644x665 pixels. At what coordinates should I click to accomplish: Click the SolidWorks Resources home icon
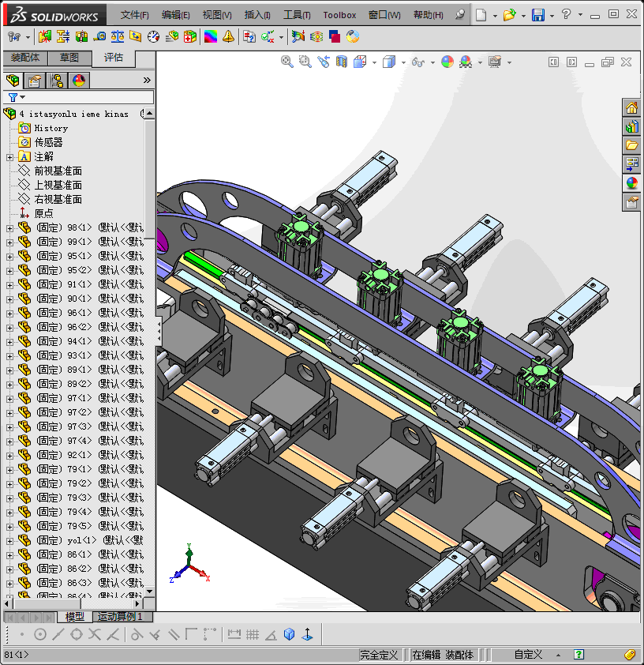pyautogui.click(x=632, y=108)
